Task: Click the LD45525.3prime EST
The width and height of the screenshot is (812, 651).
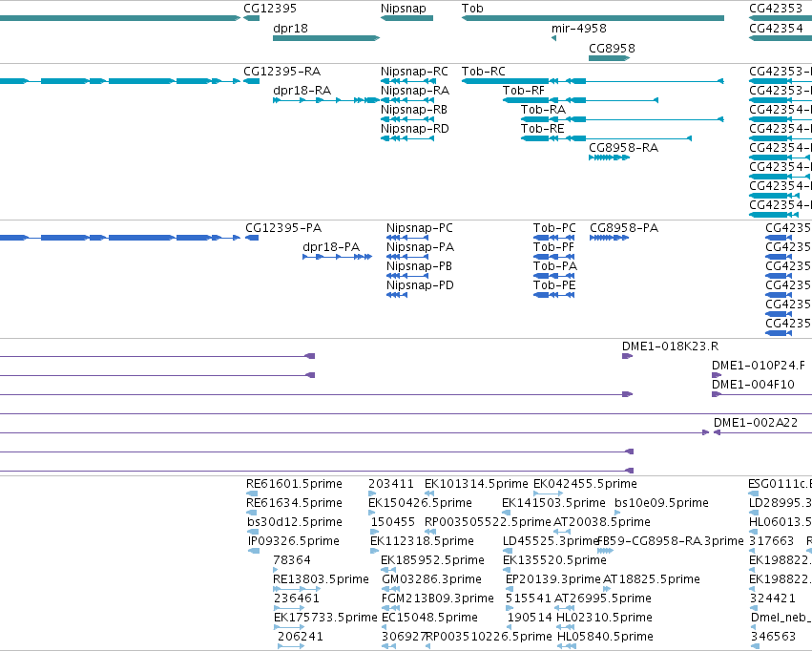Action: [x=506, y=551]
